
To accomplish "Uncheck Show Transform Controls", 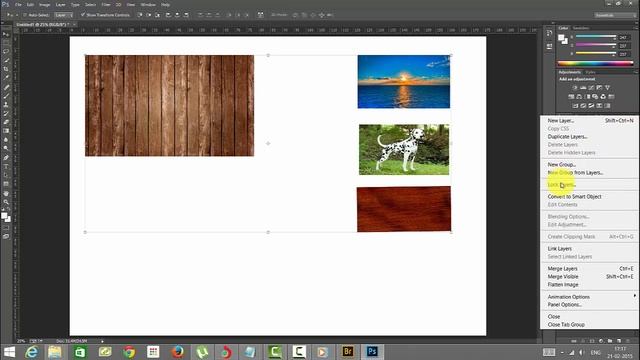I will 83,15.
